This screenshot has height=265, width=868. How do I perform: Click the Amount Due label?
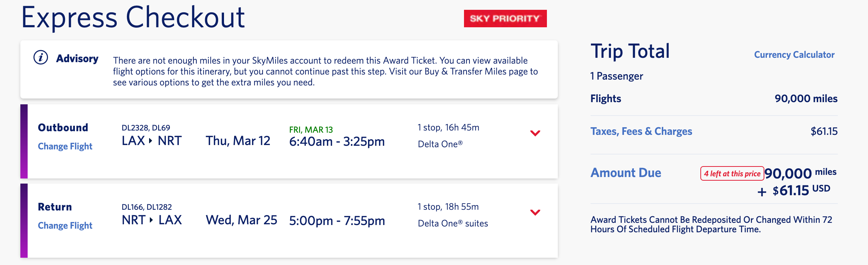click(625, 173)
